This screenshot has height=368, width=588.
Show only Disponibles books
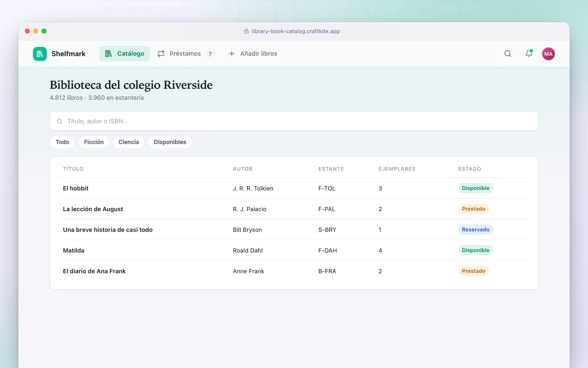(170, 142)
